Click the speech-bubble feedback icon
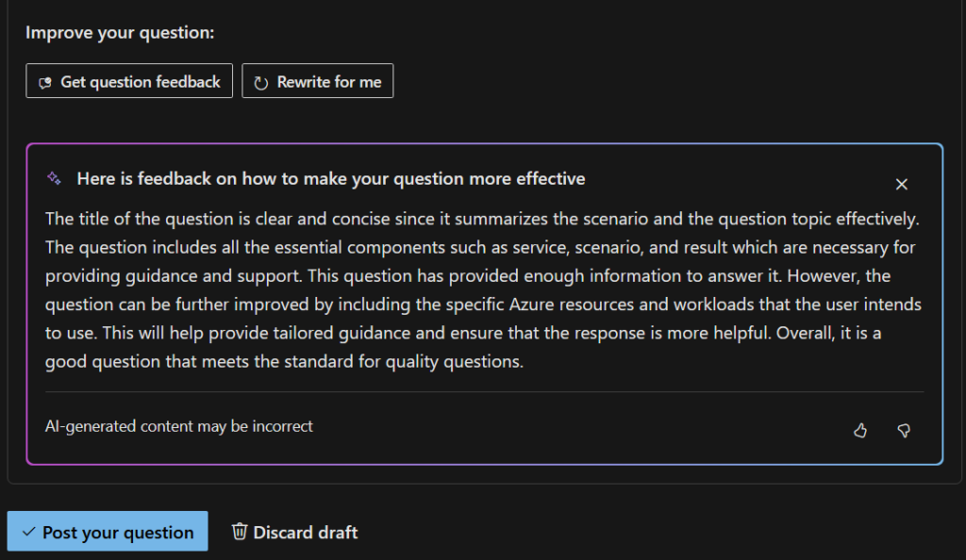 (x=43, y=80)
